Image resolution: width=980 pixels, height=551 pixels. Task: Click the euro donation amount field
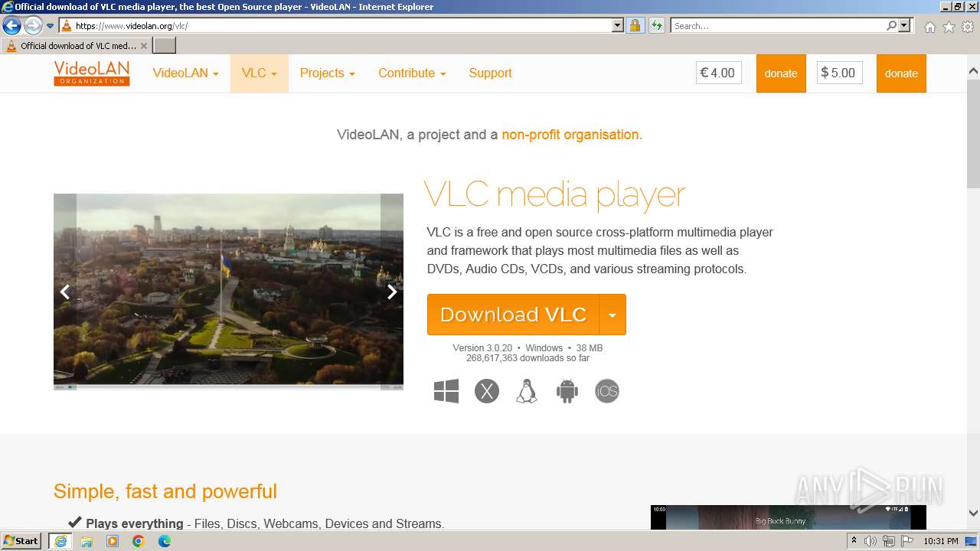coord(718,73)
